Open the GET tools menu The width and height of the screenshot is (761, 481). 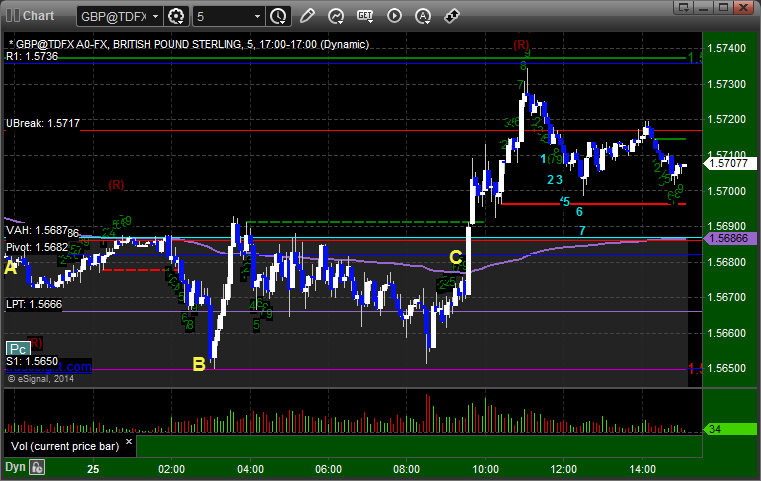[x=365, y=16]
